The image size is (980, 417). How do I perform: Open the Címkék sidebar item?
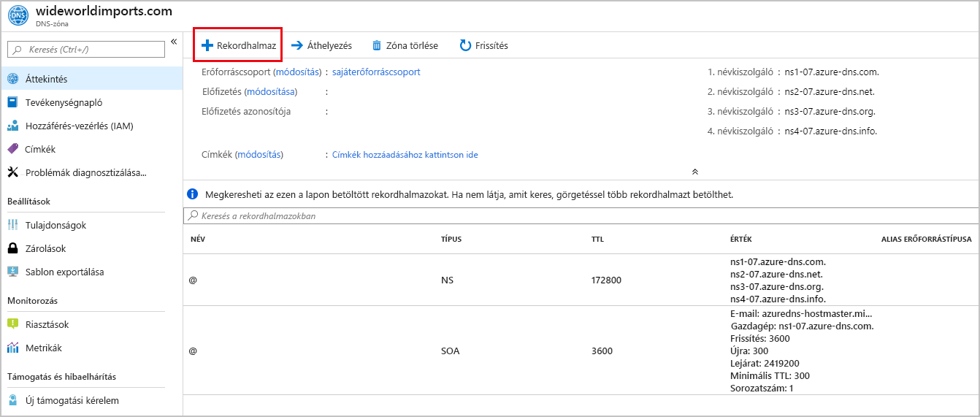91,149
